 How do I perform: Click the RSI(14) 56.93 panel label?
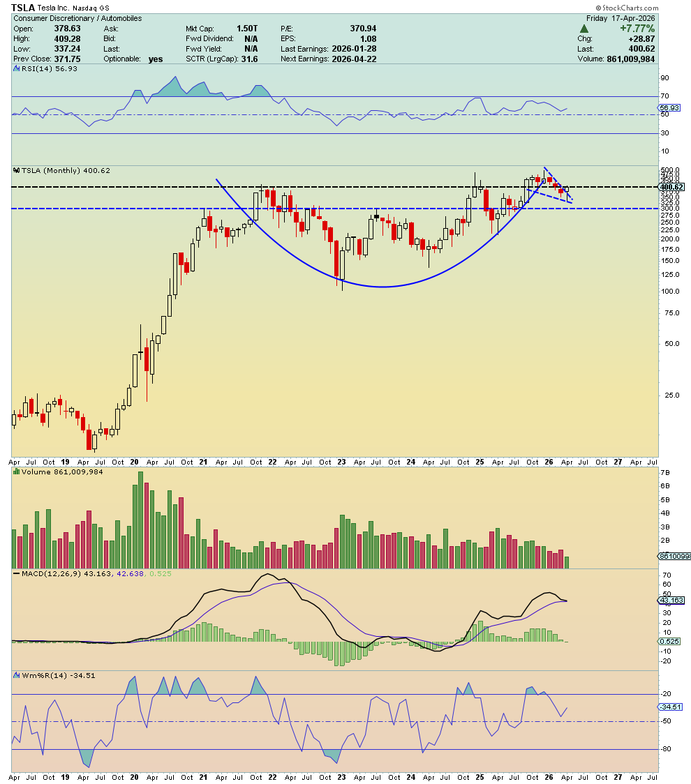49,69
